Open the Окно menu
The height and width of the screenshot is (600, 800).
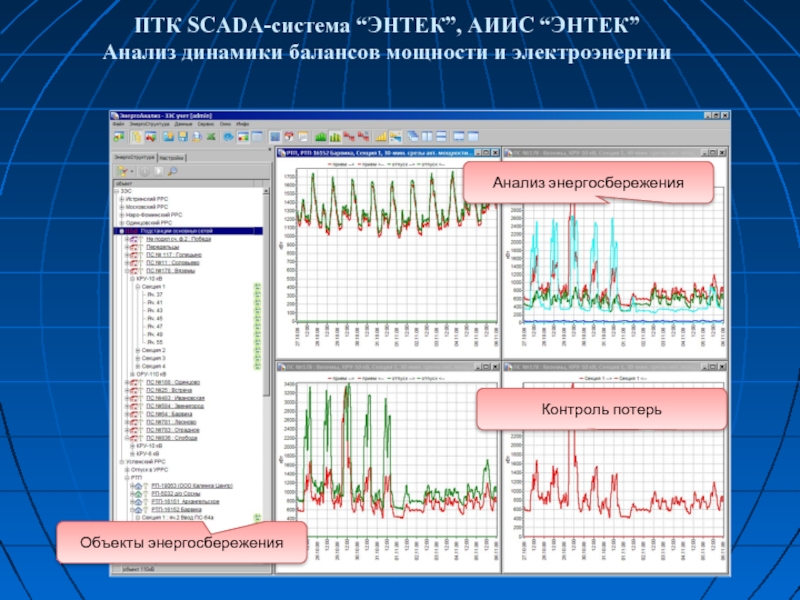coord(225,124)
